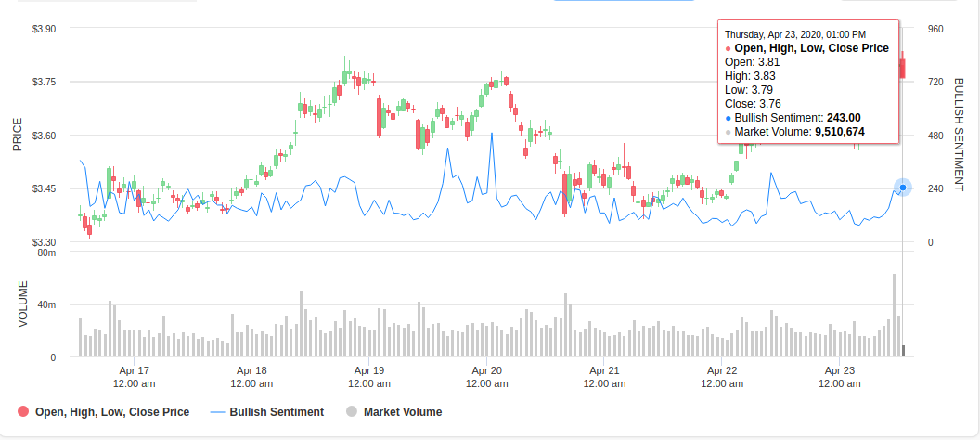Click the $3.45 price axis label
This screenshot has width=980, height=440.
(x=44, y=188)
